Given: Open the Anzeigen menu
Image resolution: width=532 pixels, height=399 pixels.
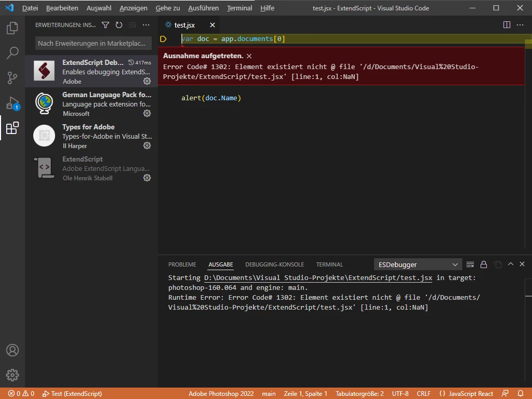Looking at the screenshot, I should point(134,8).
